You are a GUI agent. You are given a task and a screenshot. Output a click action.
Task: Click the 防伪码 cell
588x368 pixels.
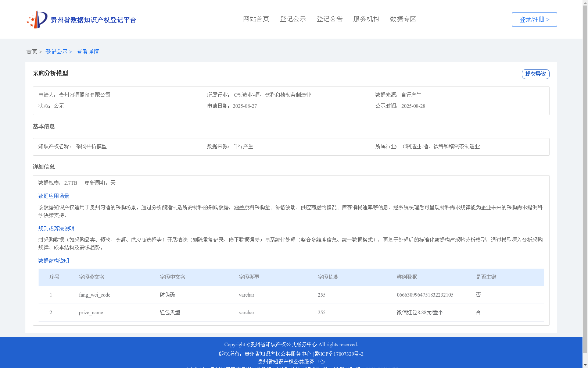pyautogui.click(x=168, y=295)
